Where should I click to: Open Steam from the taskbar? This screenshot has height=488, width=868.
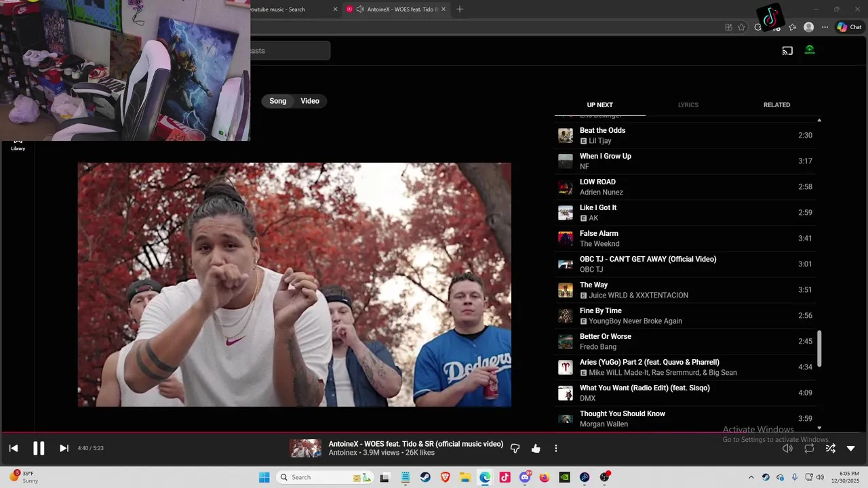[425, 477]
